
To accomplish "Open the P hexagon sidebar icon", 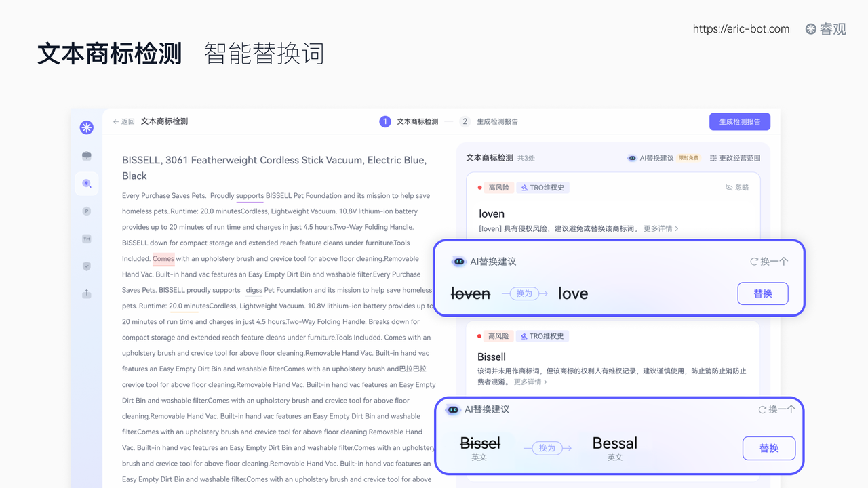I will [x=86, y=211].
